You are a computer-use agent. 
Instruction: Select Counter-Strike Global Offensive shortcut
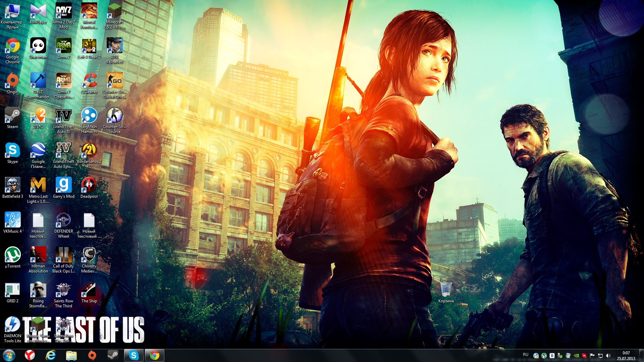114,86
